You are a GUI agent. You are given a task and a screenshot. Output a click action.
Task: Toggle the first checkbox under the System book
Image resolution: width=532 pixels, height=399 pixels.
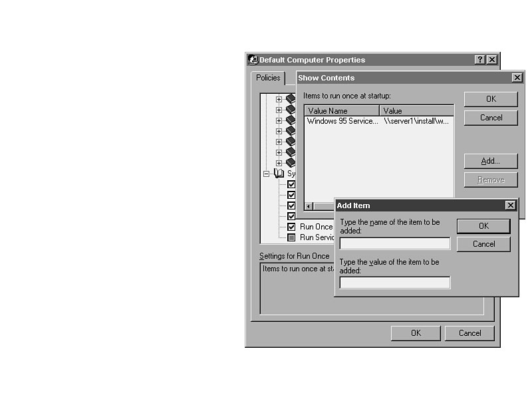pyautogui.click(x=291, y=184)
